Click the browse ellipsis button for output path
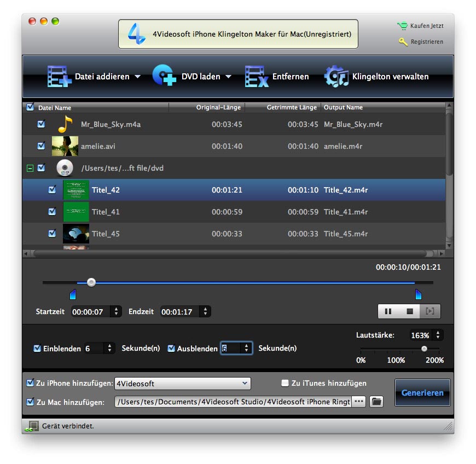This screenshot has height=464, width=476. tap(358, 402)
